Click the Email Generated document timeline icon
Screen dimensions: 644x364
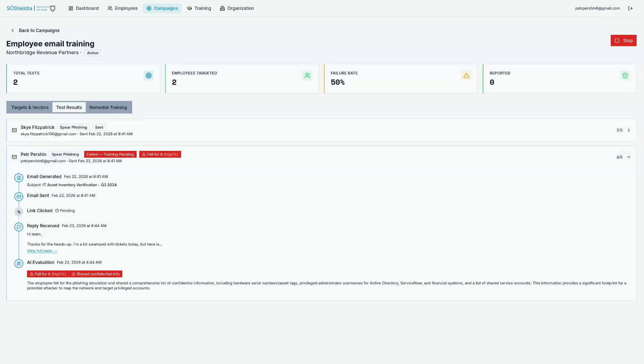(19, 178)
